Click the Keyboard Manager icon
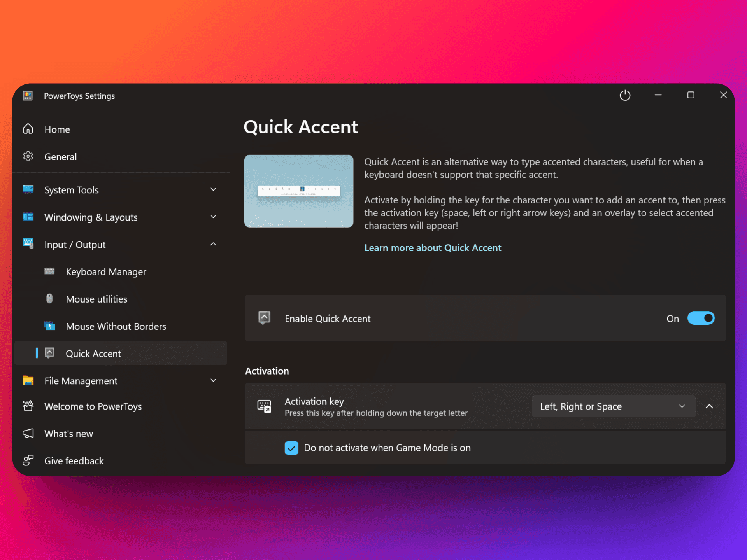The width and height of the screenshot is (747, 560). 49,271
